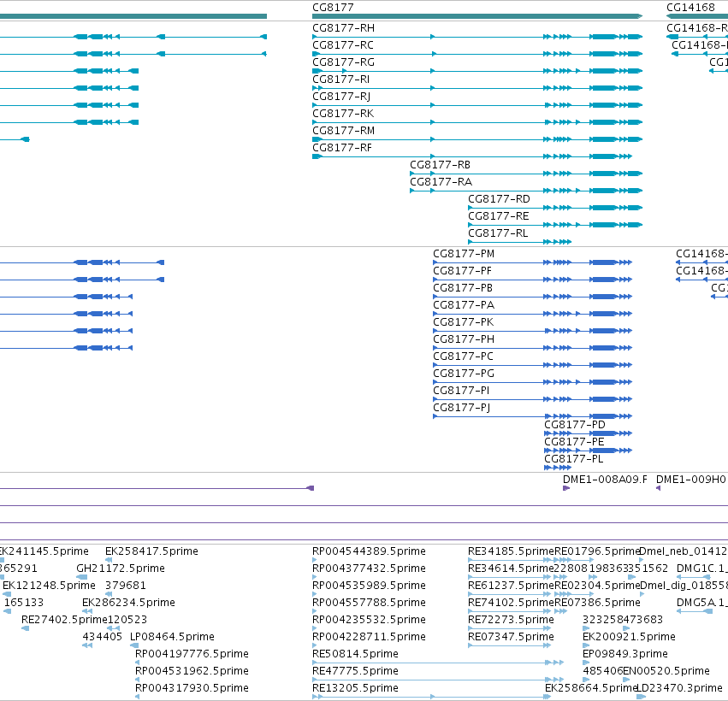Select EST RP004377432.5prime
728x701 pixels.
[x=369, y=568]
